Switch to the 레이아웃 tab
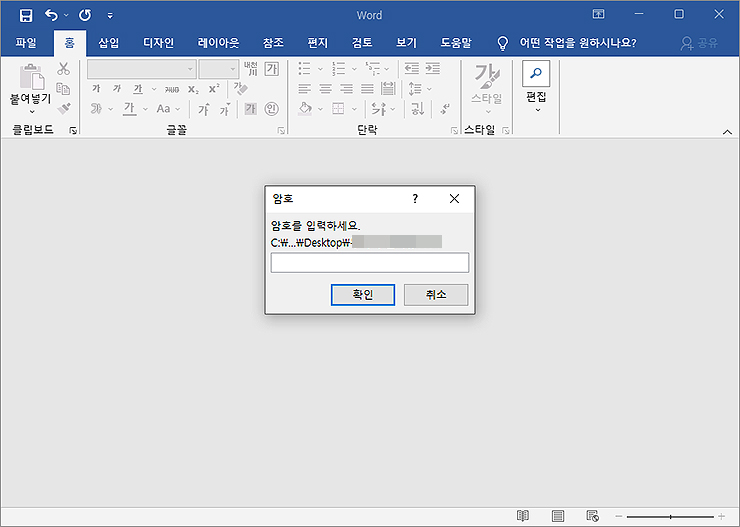Screen dimensions: 740x527 (x=218, y=43)
